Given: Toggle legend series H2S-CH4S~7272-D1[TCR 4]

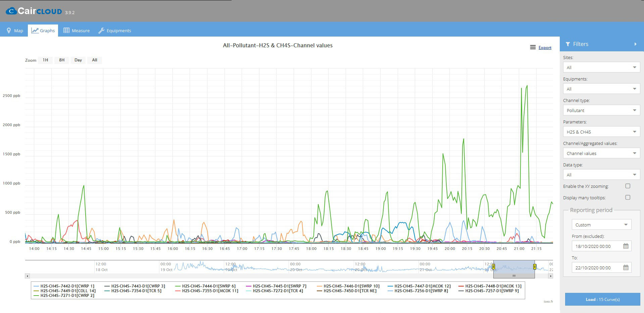Looking at the screenshot, I should [x=275, y=291].
